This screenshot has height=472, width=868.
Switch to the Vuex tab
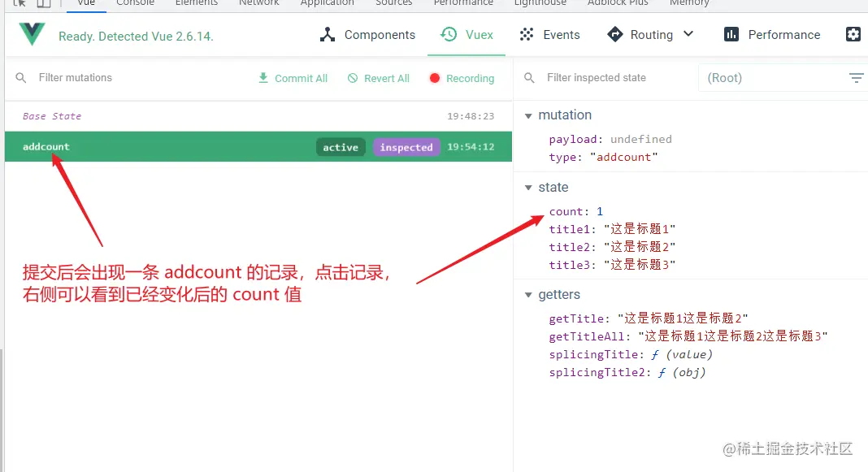click(467, 35)
